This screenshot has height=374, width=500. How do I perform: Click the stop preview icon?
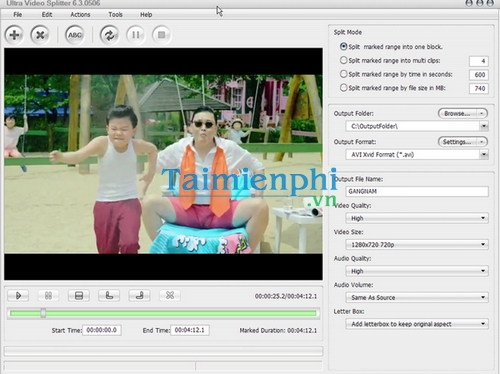pyautogui.click(x=79, y=296)
